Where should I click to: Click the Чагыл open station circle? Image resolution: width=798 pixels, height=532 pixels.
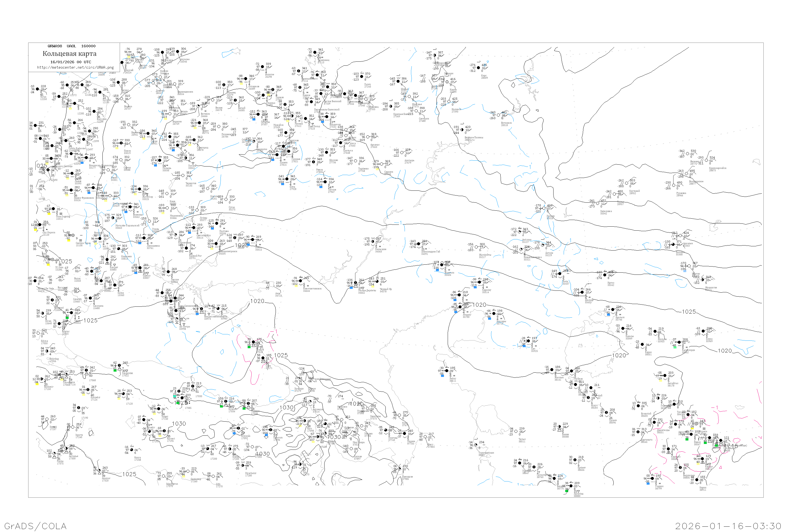(516, 431)
